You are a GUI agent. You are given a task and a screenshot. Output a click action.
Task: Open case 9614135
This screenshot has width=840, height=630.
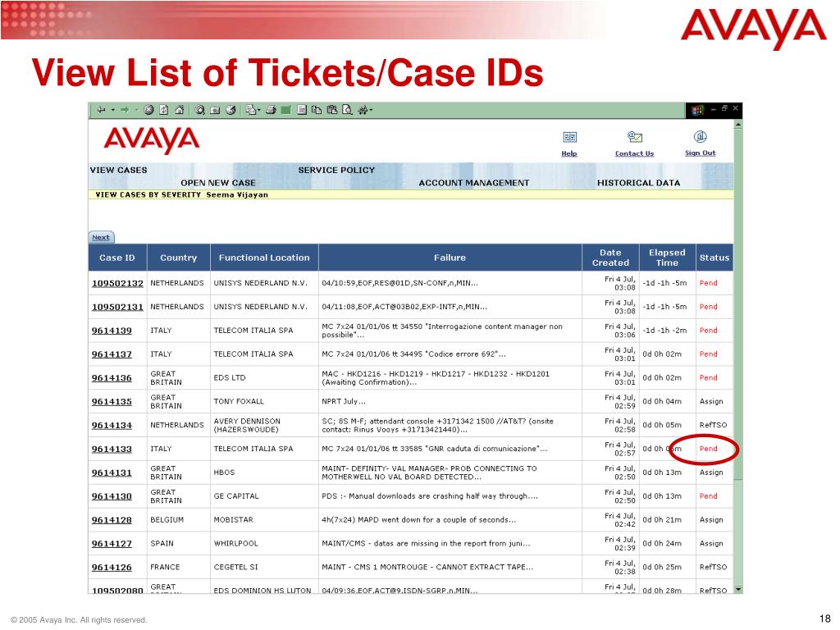(x=112, y=402)
